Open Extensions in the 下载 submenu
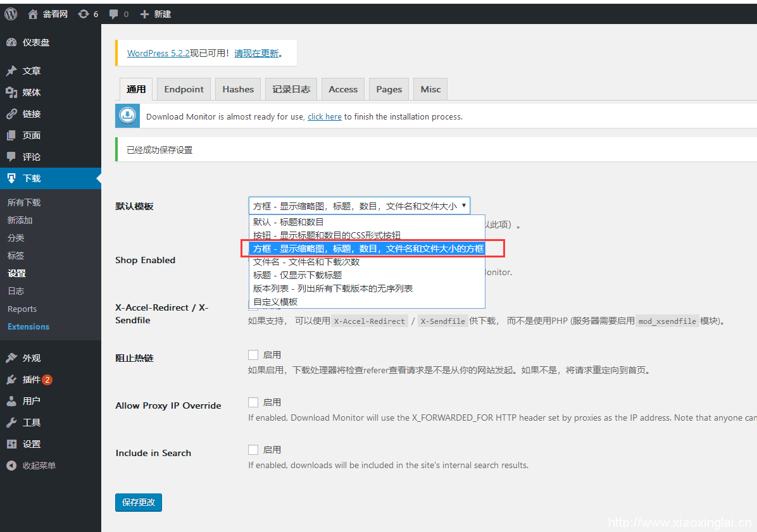This screenshot has width=757, height=532. 28,327
